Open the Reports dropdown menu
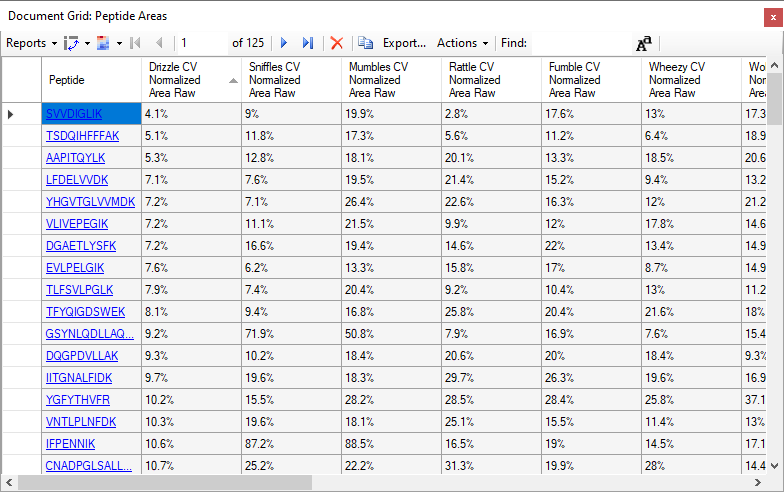The image size is (784, 492). pos(31,43)
